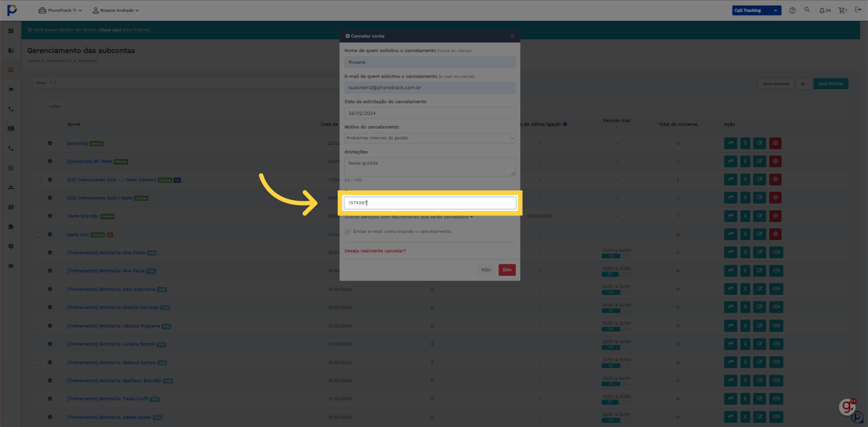This screenshot has width=868, height=427.
Task: Open the export download dropdown
Action: (x=804, y=84)
